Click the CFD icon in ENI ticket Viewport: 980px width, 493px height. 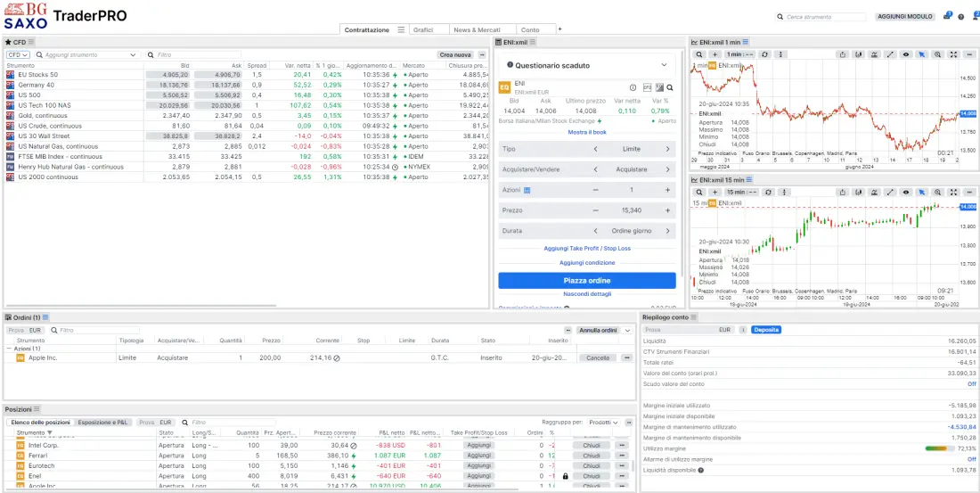pyautogui.click(x=648, y=87)
